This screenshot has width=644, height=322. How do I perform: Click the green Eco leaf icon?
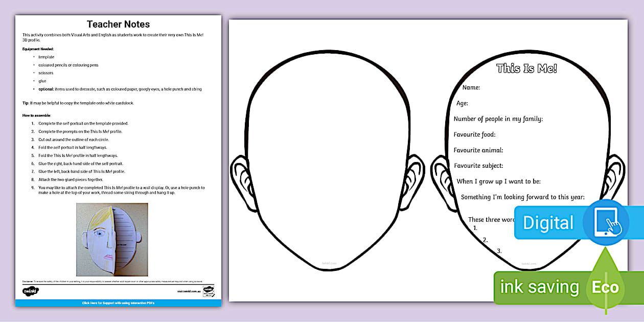click(606, 287)
